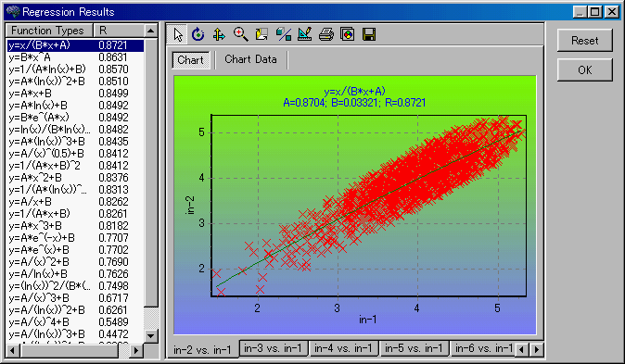Select function y=A*e^(x)+B row
Viewport: 625px width, 364px height.
click(x=75, y=250)
